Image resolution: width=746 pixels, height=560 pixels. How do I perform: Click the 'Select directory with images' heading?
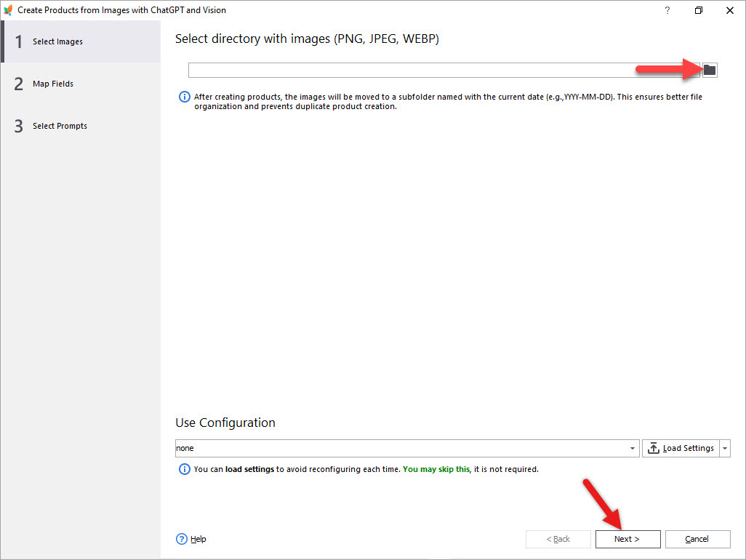(x=307, y=39)
